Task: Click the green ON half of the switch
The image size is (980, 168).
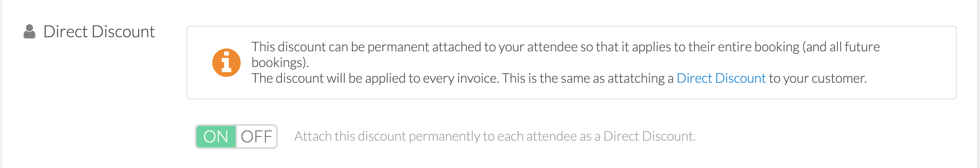Action: 216,137
